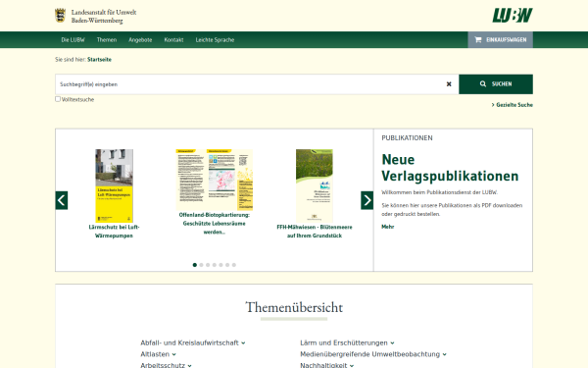Open the Themen menu
This screenshot has height=368, width=588.
tap(107, 40)
